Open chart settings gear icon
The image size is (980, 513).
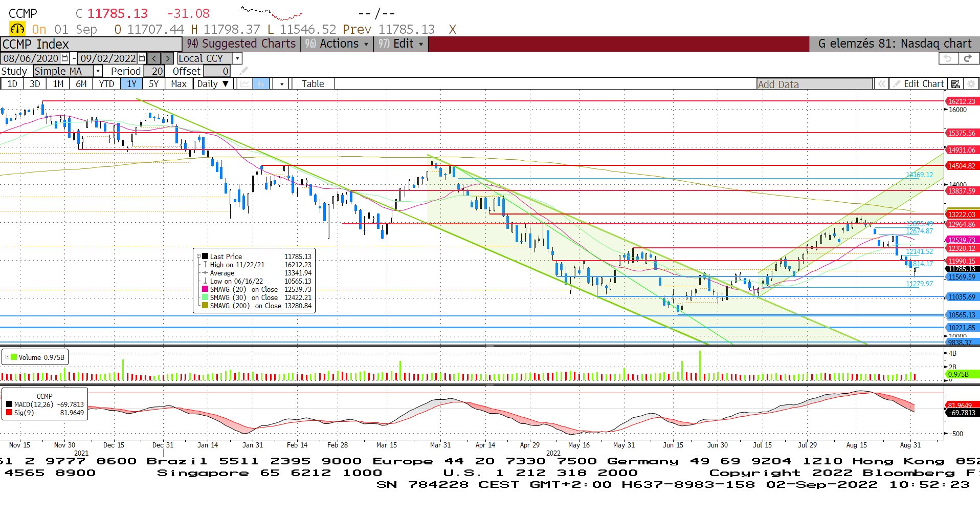971,84
